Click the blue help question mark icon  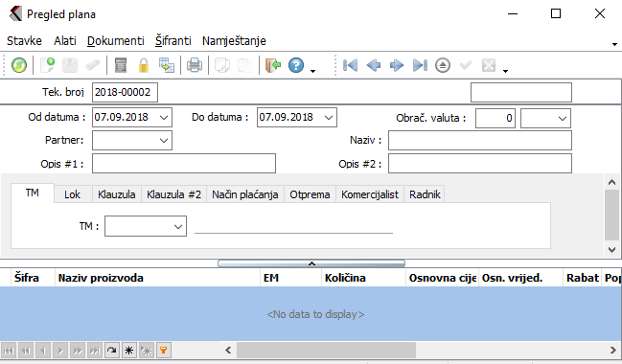(296, 65)
